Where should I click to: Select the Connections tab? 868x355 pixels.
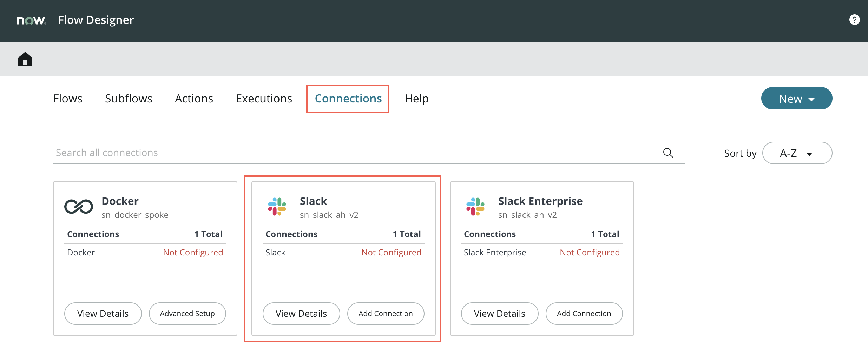pos(348,99)
